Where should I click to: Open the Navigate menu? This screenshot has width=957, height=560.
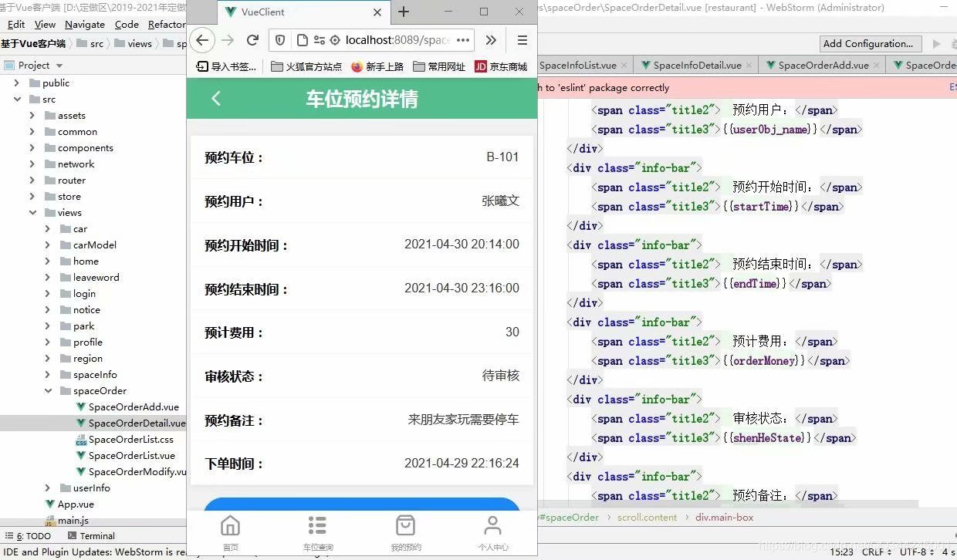click(x=85, y=24)
